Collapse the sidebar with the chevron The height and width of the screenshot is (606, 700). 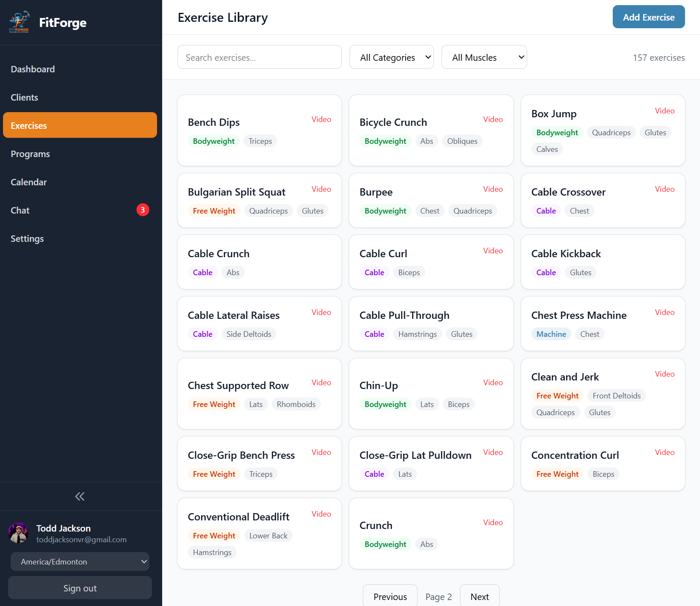pos(80,496)
